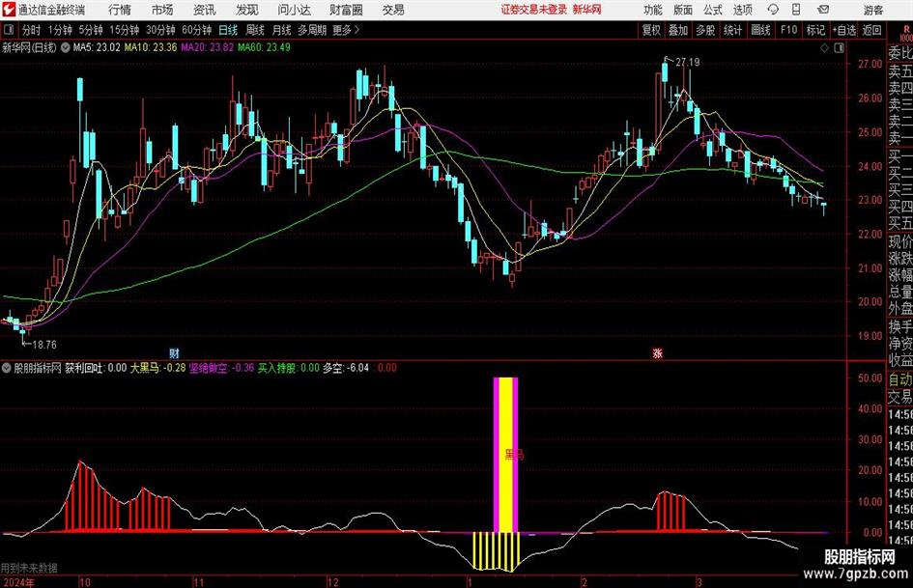
Task: Toggle the left panel icon beside 分时
Action: pyautogui.click(x=8, y=30)
